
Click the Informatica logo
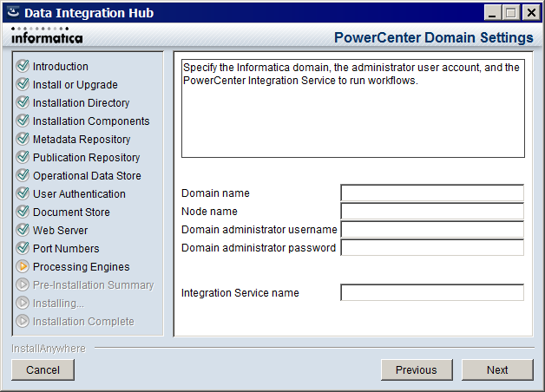[x=47, y=36]
